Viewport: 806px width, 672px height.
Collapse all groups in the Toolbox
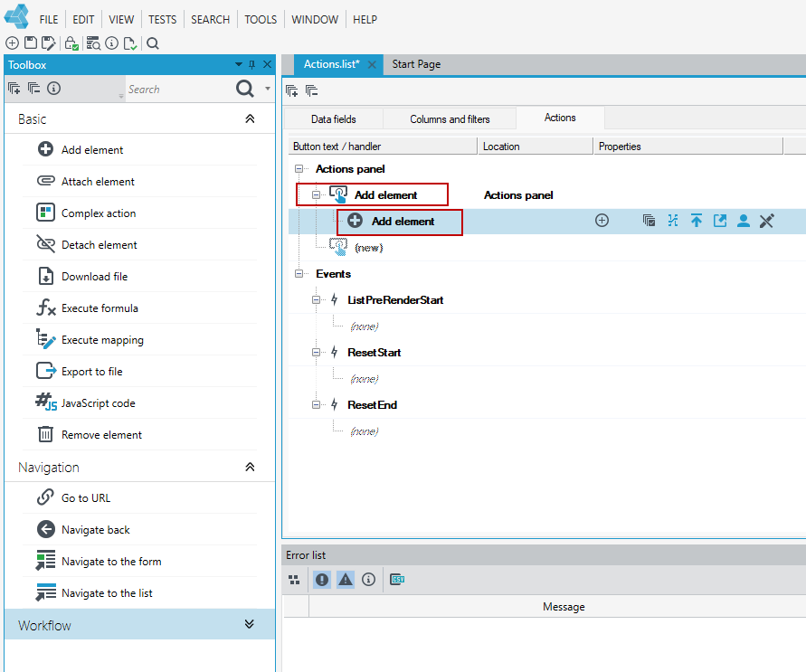(x=34, y=89)
